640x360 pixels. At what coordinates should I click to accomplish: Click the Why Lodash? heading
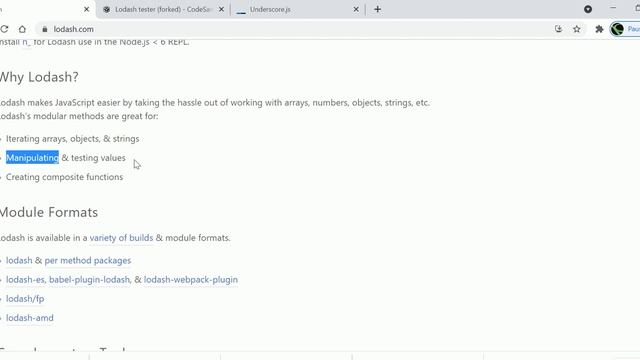pos(39,77)
